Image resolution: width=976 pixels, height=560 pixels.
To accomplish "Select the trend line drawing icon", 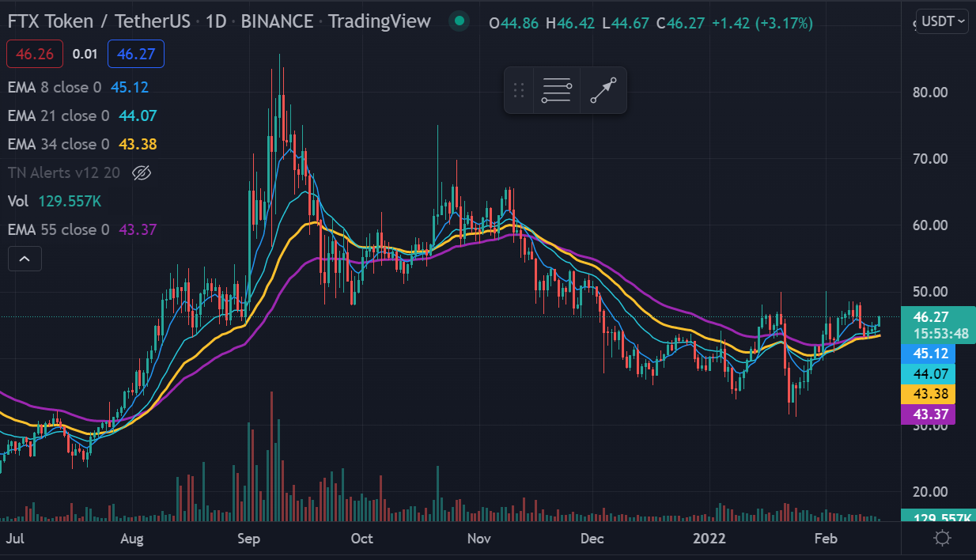I will point(602,90).
